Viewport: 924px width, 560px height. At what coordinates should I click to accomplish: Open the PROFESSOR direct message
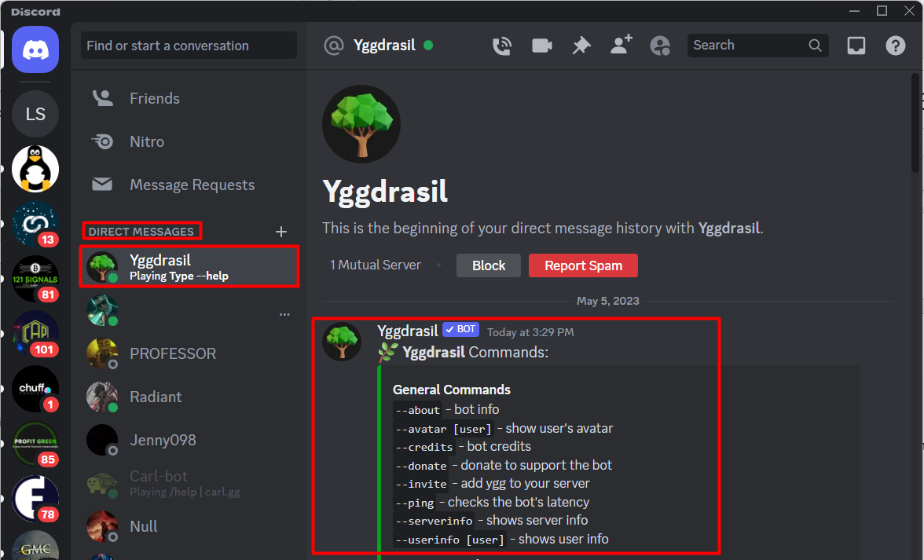[x=189, y=353]
